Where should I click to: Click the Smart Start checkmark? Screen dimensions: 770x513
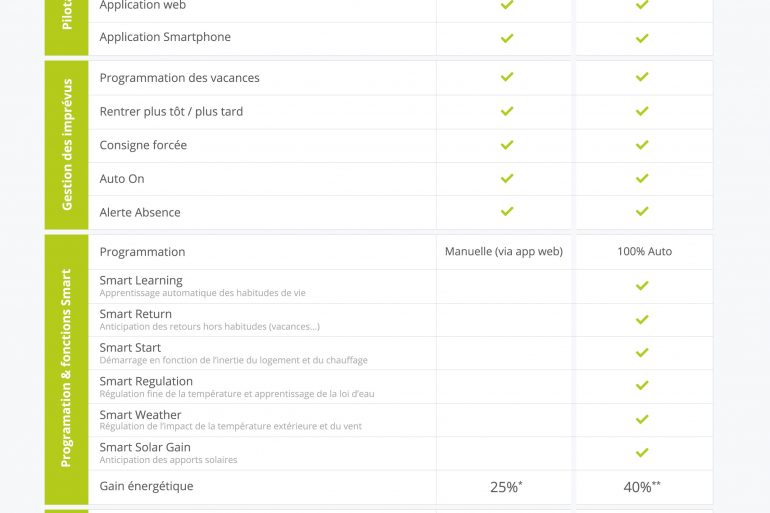tap(642, 352)
